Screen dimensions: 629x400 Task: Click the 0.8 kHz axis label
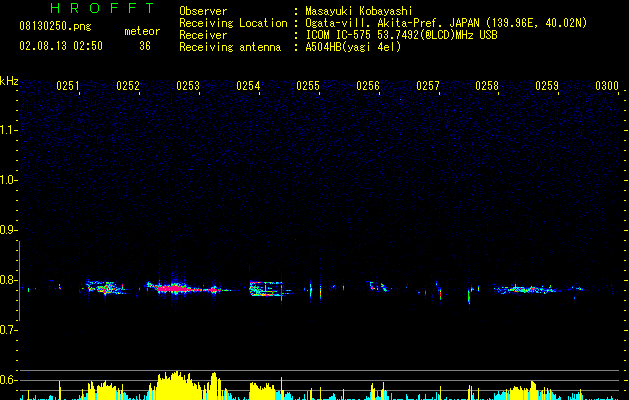8,280
